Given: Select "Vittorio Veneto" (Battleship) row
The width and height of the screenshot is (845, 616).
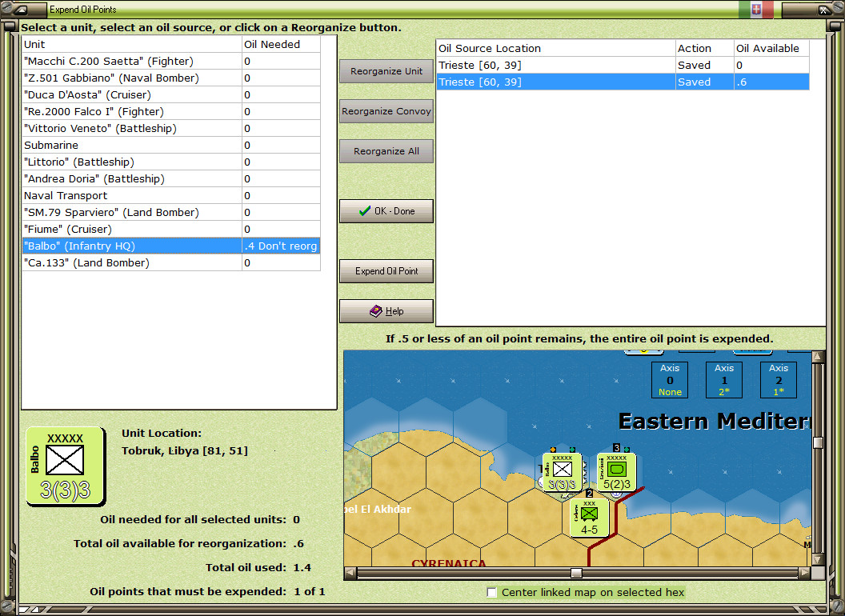Looking at the screenshot, I should coord(171,128).
